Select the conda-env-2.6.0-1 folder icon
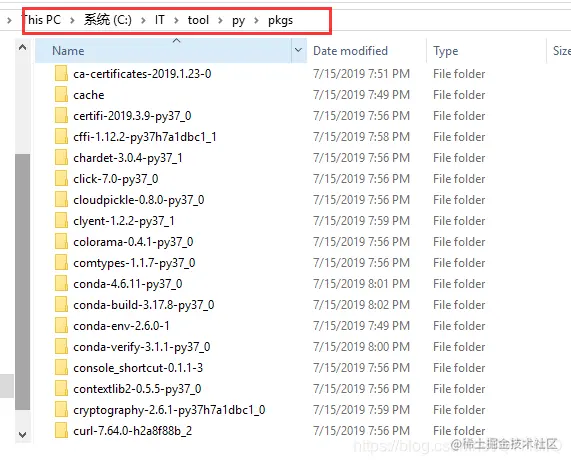This screenshot has width=571, height=464. click(x=61, y=326)
